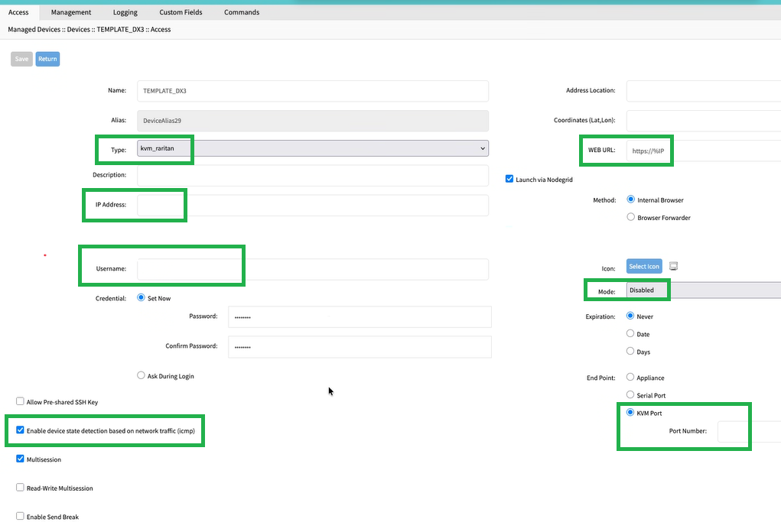Enable Read-Write Multisession checkbox
Image resolution: width=781 pixels, height=532 pixels.
[x=20, y=488]
